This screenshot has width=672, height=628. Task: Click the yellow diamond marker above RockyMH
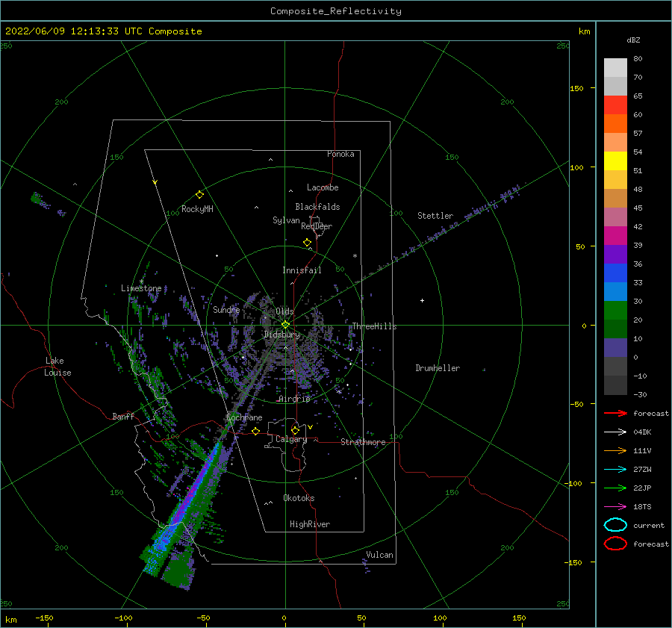[199, 195]
